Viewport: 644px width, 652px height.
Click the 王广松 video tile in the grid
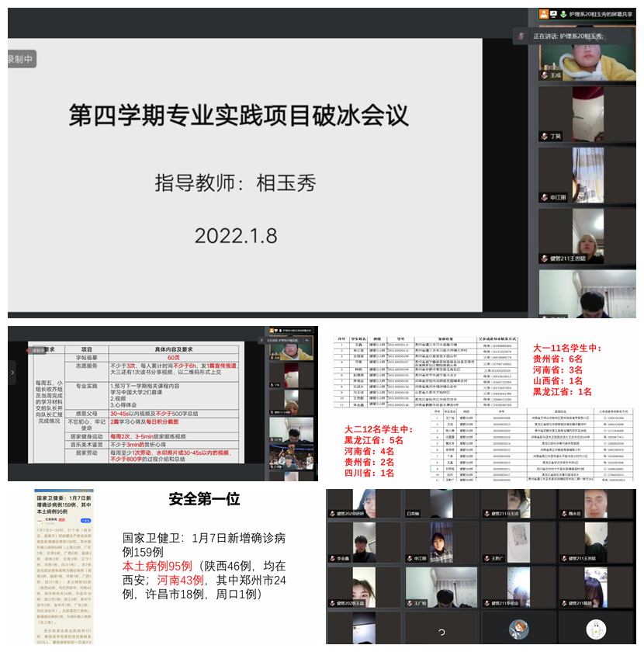click(x=440, y=585)
